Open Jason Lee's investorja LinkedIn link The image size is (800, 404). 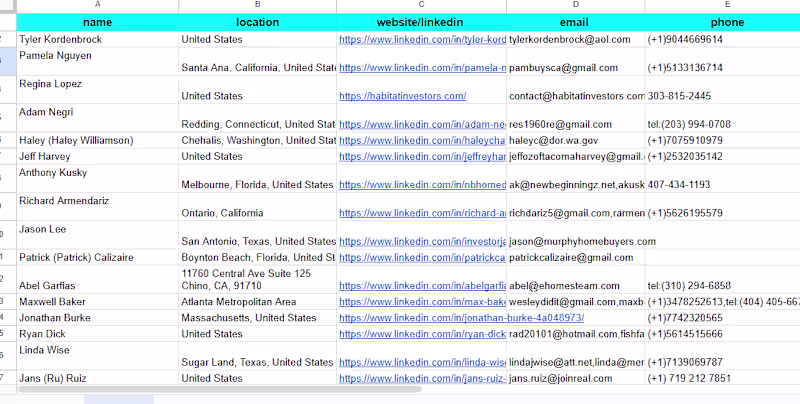(422, 241)
